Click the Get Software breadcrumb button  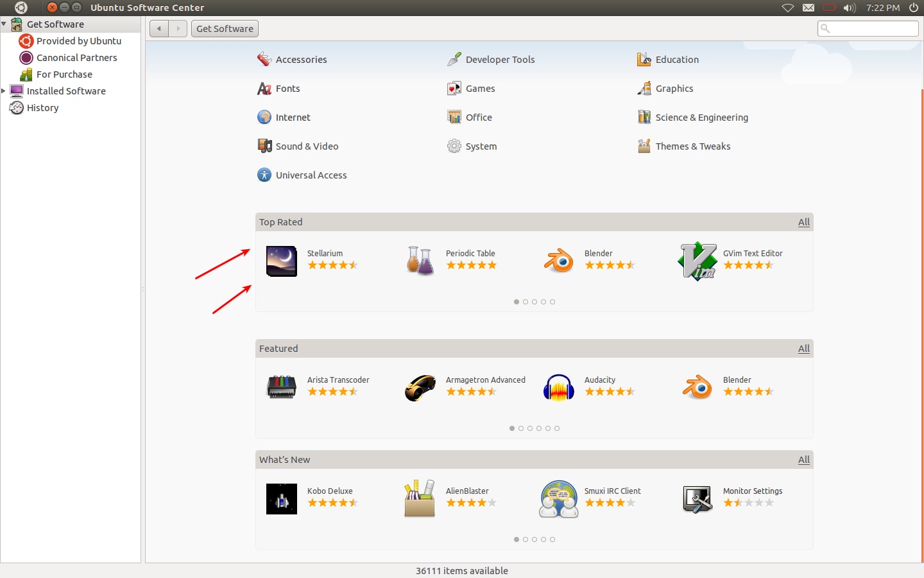pos(225,28)
